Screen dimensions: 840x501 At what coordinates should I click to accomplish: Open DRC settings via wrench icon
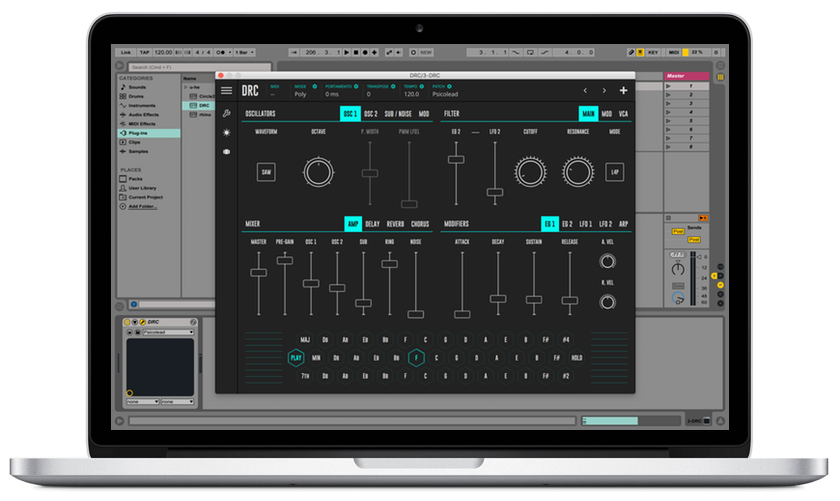click(x=227, y=113)
